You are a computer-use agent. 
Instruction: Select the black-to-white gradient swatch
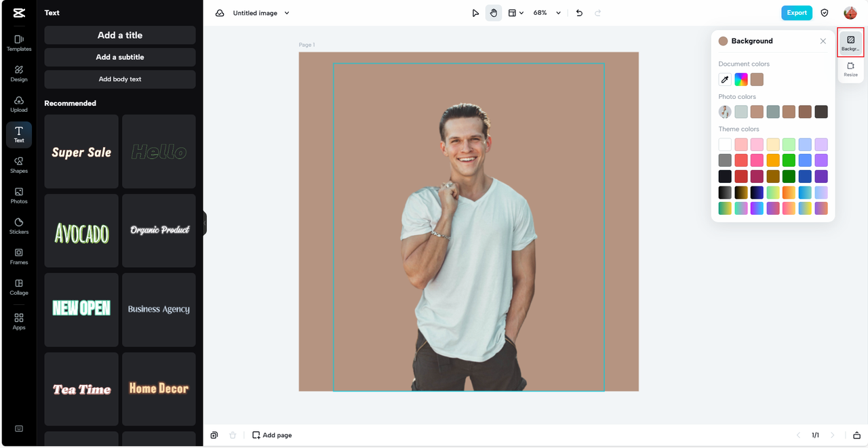pyautogui.click(x=725, y=192)
